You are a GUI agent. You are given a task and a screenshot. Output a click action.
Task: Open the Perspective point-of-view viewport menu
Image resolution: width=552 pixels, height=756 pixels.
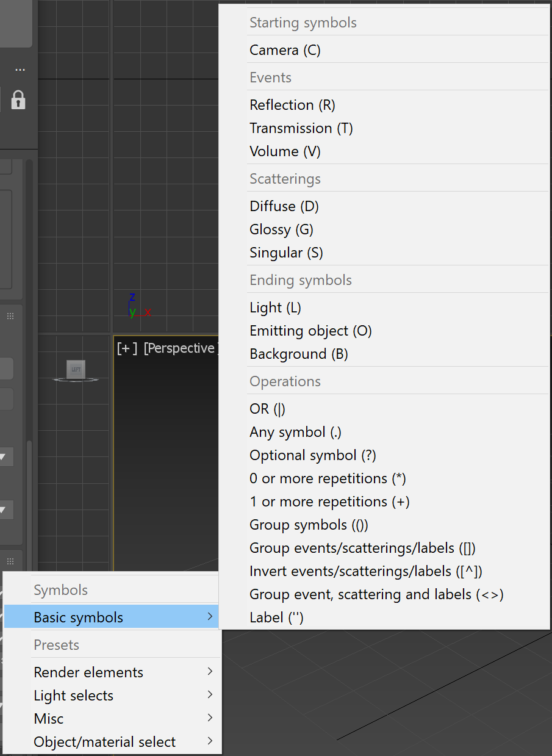(181, 348)
